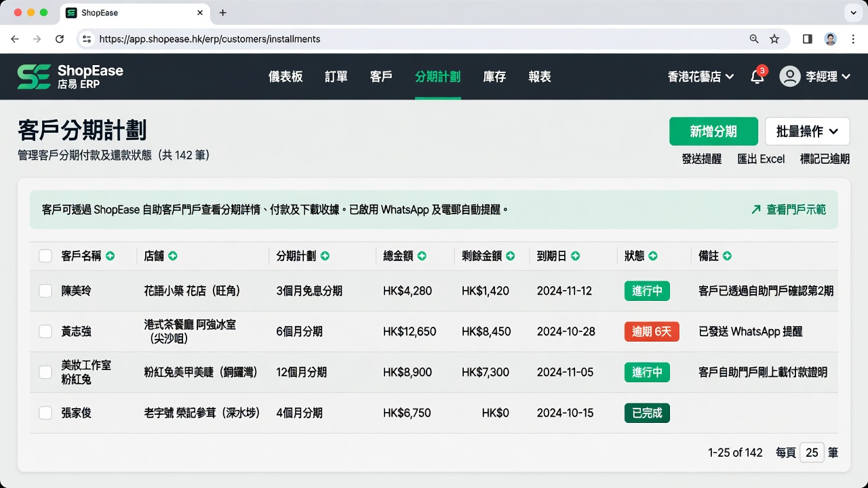Click the plus icon next to 剩餘金額
This screenshot has height=488, width=868.
[511, 256]
